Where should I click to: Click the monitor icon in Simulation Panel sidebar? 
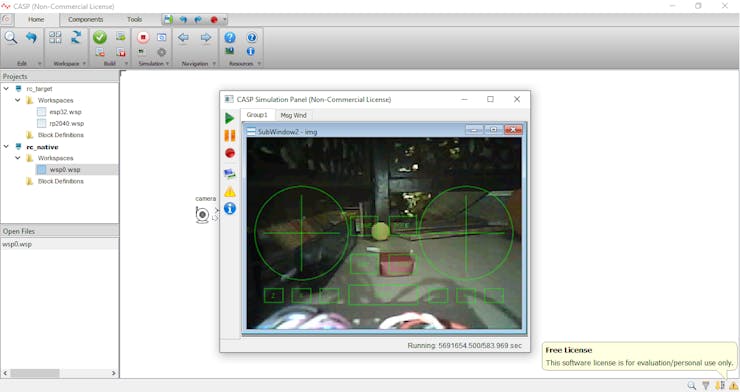pyautogui.click(x=230, y=174)
